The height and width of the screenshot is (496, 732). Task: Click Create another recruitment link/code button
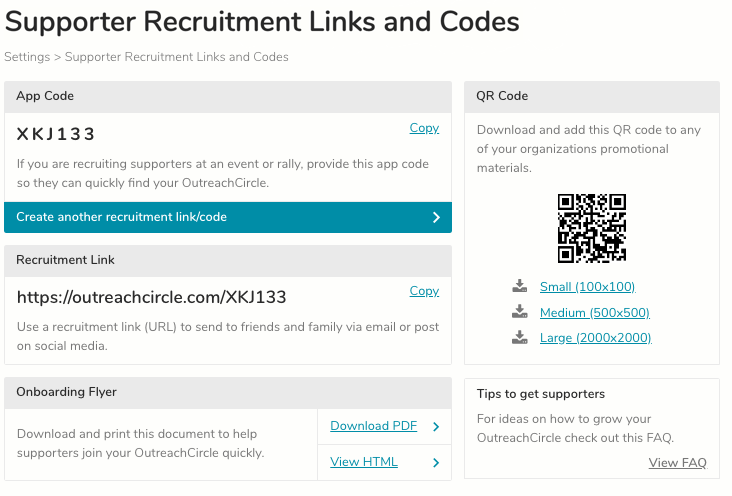pos(228,217)
